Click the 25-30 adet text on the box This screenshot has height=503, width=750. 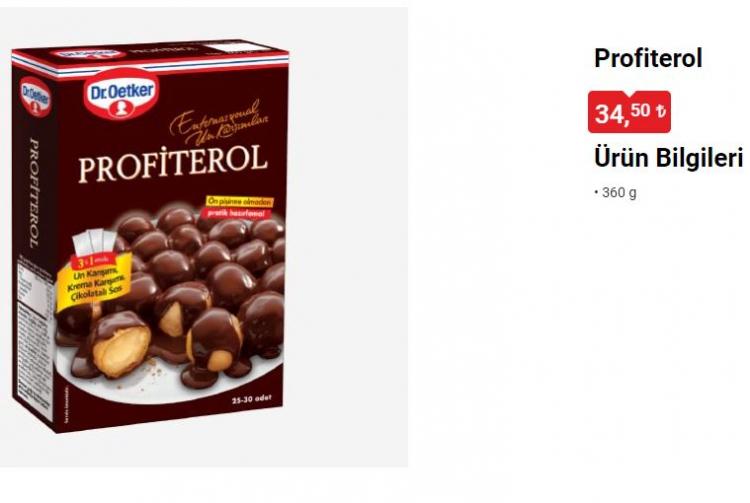(251, 399)
